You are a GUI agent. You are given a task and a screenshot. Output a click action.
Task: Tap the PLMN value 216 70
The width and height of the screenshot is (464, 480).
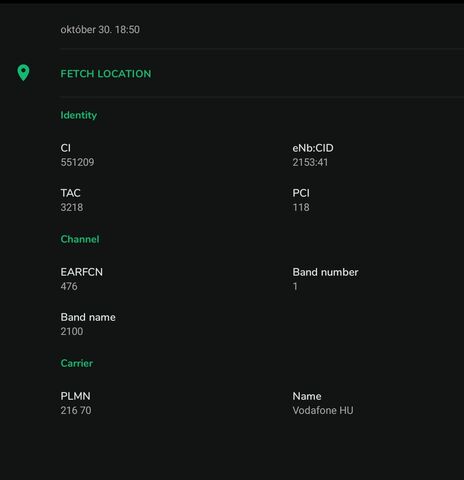tap(76, 410)
